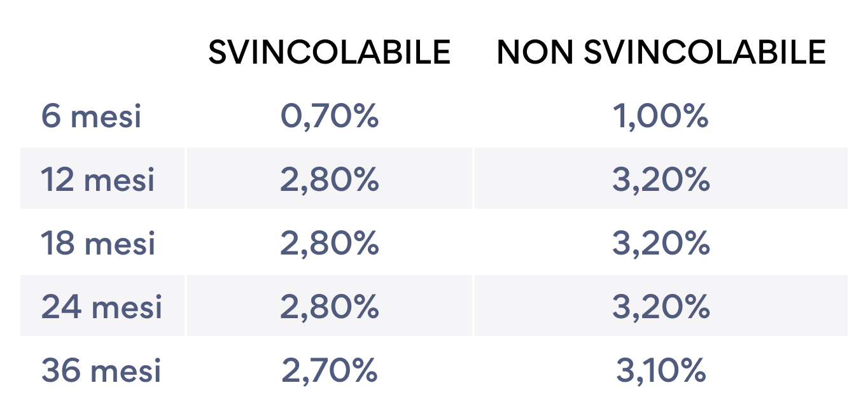Screen dimensions: 868x420
Task: Select the 24 mesi row label
Action: pos(102,307)
